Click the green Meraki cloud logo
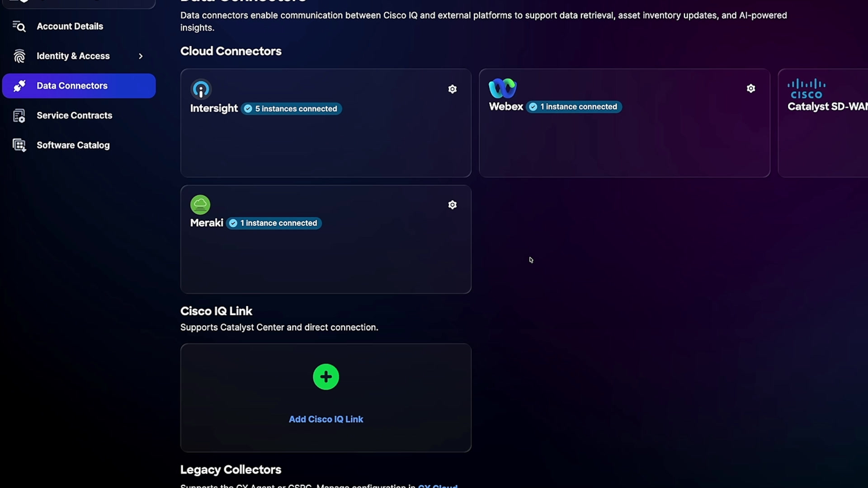 click(x=200, y=205)
